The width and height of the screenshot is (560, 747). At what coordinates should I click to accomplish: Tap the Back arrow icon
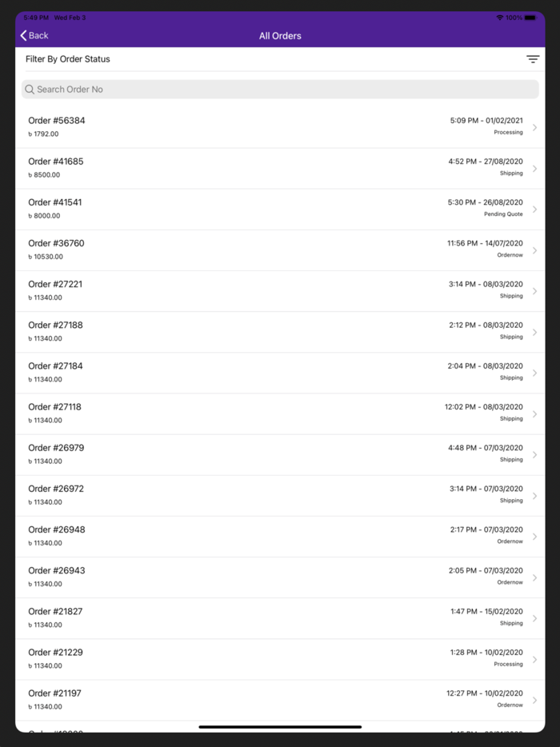[22, 35]
